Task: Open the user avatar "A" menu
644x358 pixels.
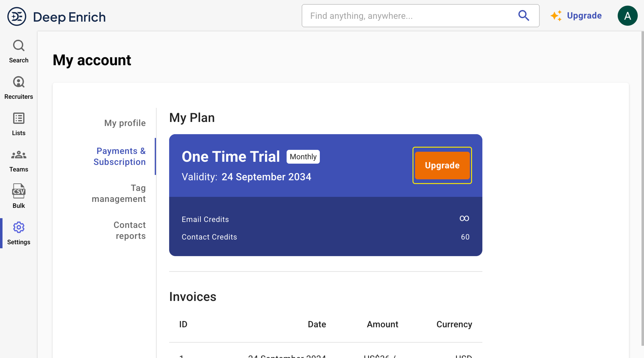Action: (627, 16)
